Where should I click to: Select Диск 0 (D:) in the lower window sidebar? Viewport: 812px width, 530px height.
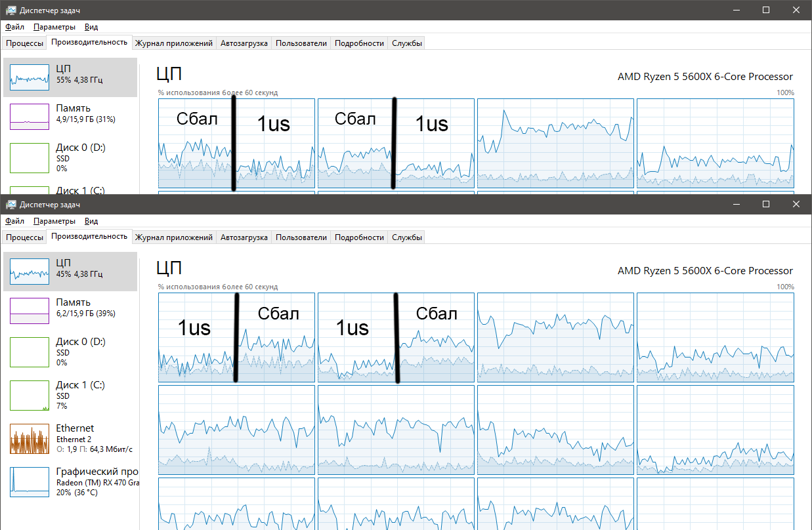point(71,352)
